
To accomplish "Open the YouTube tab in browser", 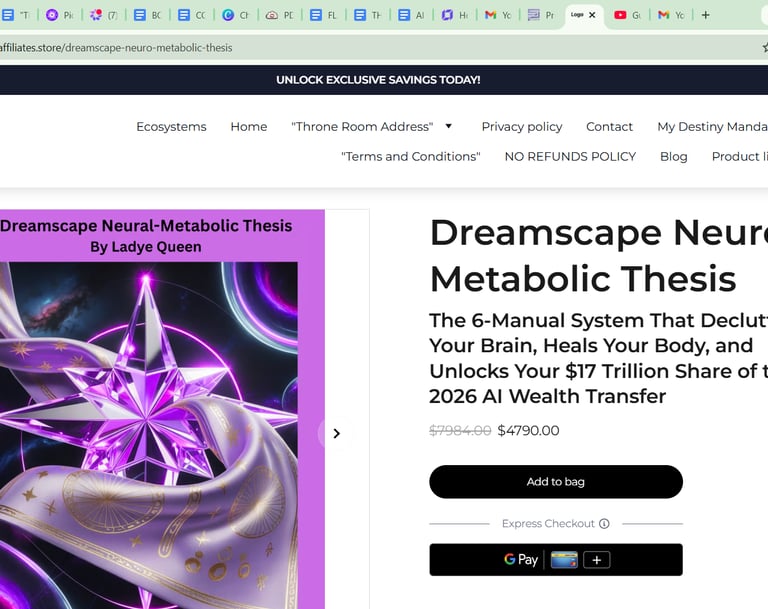I will coord(627,15).
